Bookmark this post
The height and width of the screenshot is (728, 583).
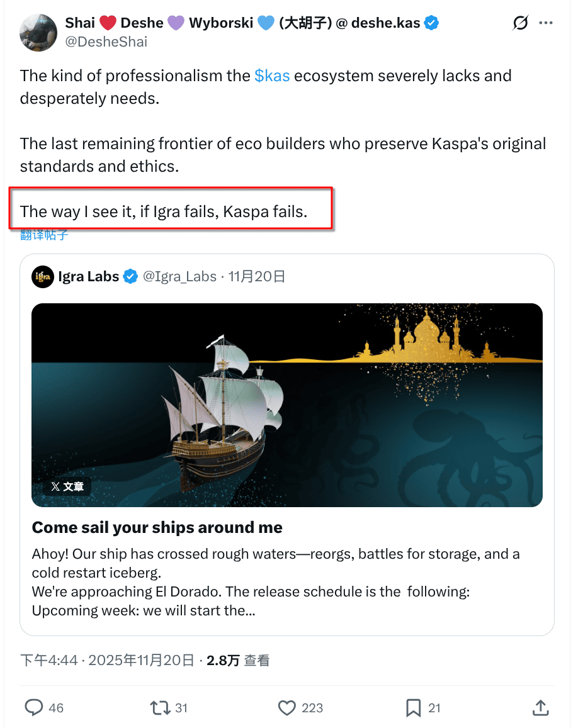(413, 708)
